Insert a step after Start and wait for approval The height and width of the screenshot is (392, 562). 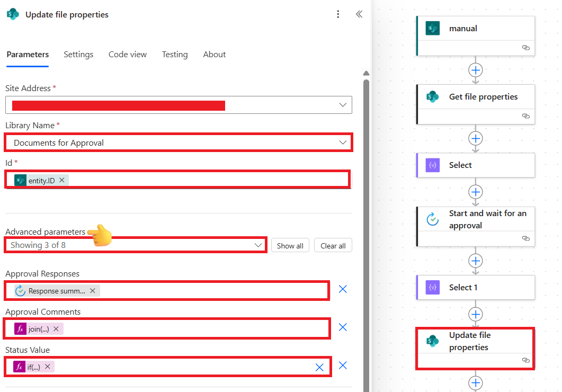tap(476, 261)
